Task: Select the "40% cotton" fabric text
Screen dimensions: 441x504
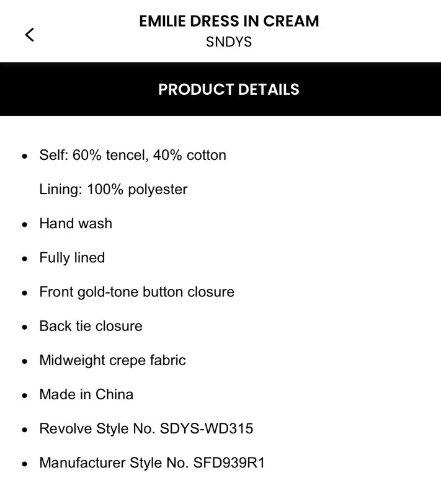Action: pos(189,155)
